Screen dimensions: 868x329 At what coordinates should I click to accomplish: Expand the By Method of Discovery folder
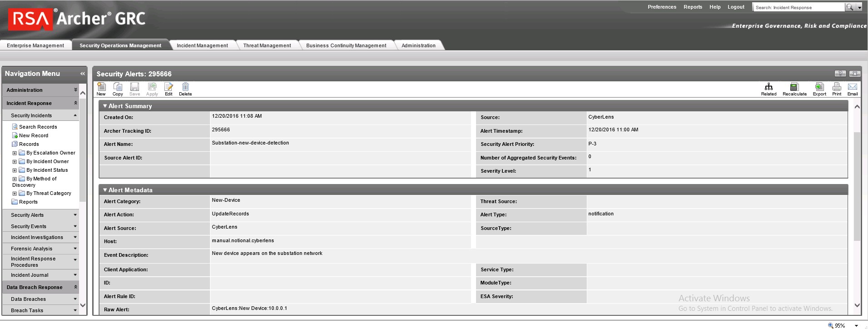point(15,179)
